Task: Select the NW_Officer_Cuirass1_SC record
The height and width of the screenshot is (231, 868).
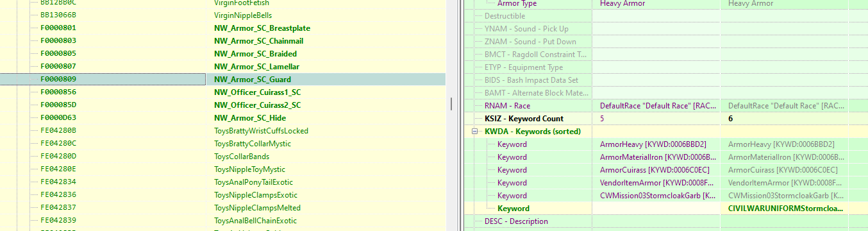Action: (x=257, y=92)
